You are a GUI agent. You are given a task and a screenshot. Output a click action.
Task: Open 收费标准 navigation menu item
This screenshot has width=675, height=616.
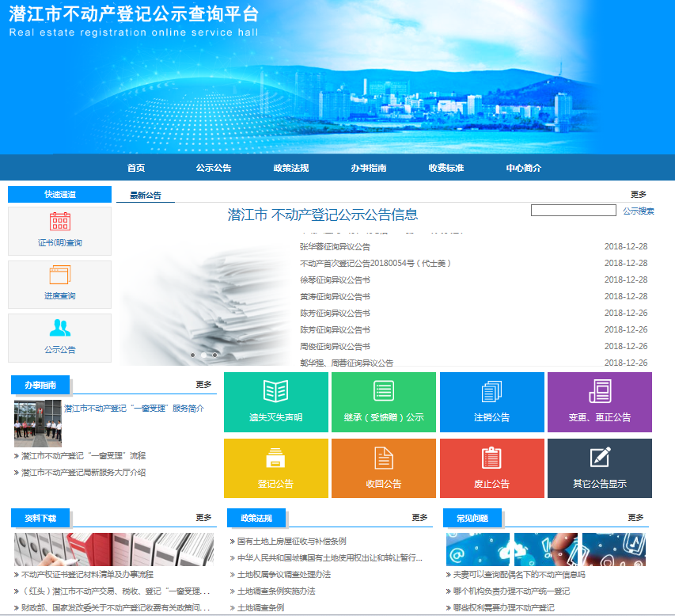coord(446,168)
